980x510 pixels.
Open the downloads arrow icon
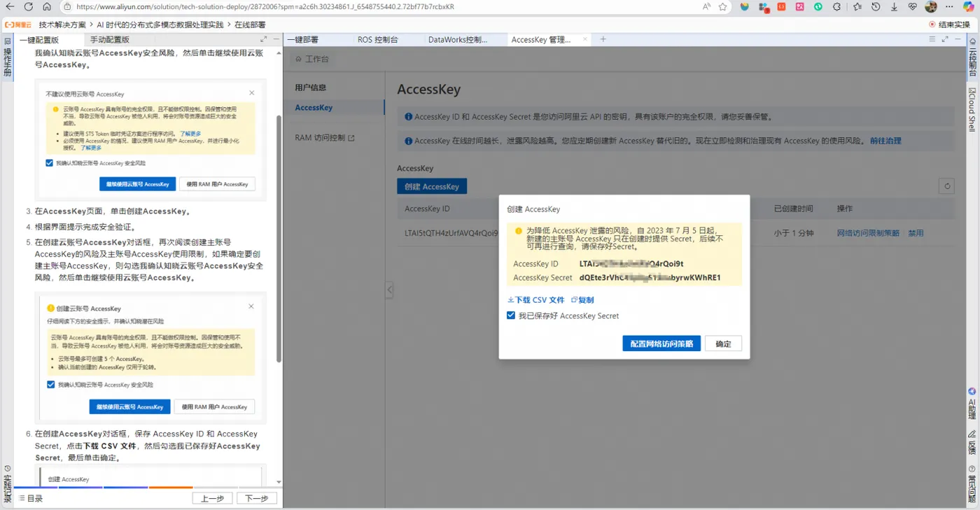(x=894, y=7)
